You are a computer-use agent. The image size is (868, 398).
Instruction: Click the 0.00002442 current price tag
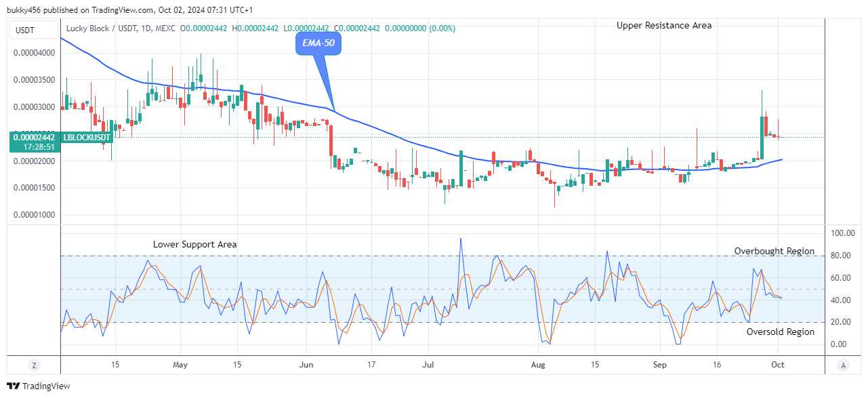click(33, 137)
